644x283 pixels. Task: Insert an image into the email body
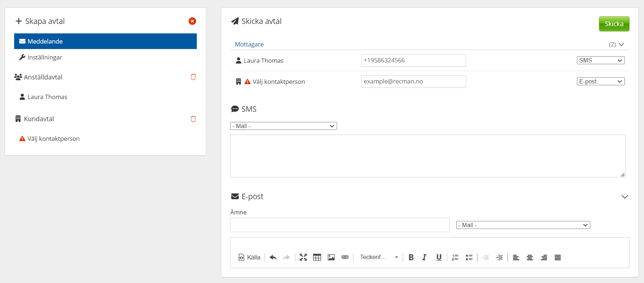[331, 257]
